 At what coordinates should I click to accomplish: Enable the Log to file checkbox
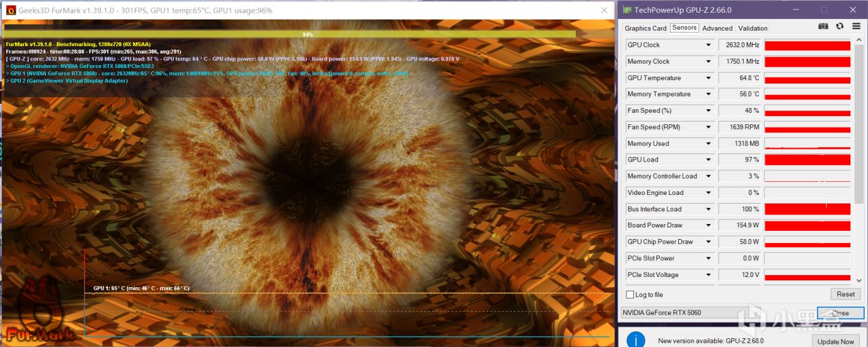(x=630, y=295)
